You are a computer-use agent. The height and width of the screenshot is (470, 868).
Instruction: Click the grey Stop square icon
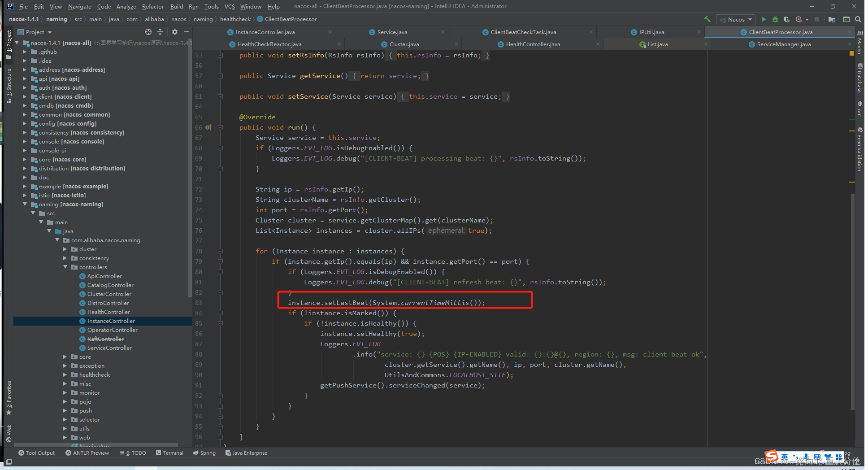point(817,19)
